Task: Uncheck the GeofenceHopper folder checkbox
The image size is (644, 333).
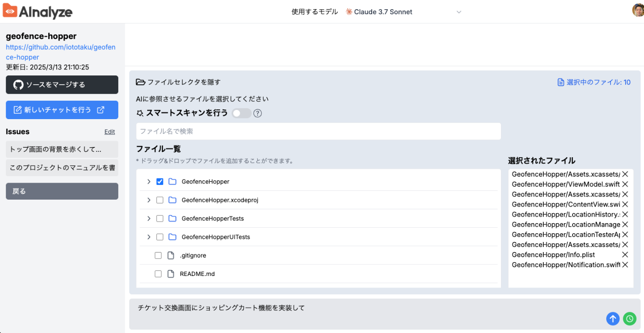Action: pos(160,182)
